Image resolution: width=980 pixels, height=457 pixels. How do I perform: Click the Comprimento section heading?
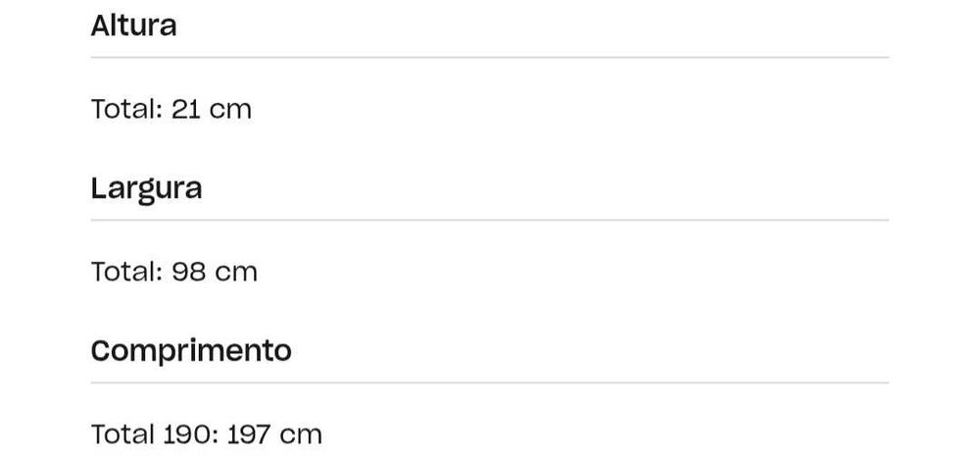(x=191, y=350)
